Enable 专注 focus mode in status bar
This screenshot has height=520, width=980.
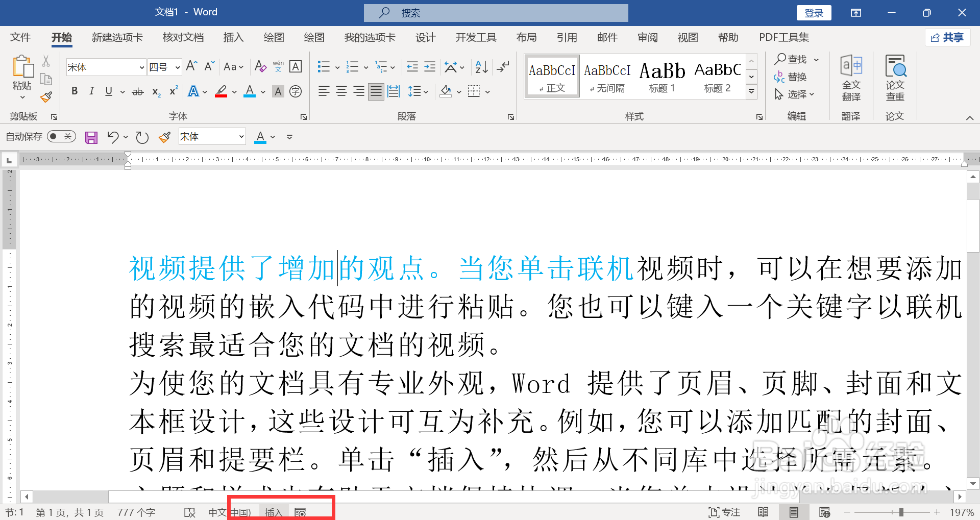click(x=725, y=512)
